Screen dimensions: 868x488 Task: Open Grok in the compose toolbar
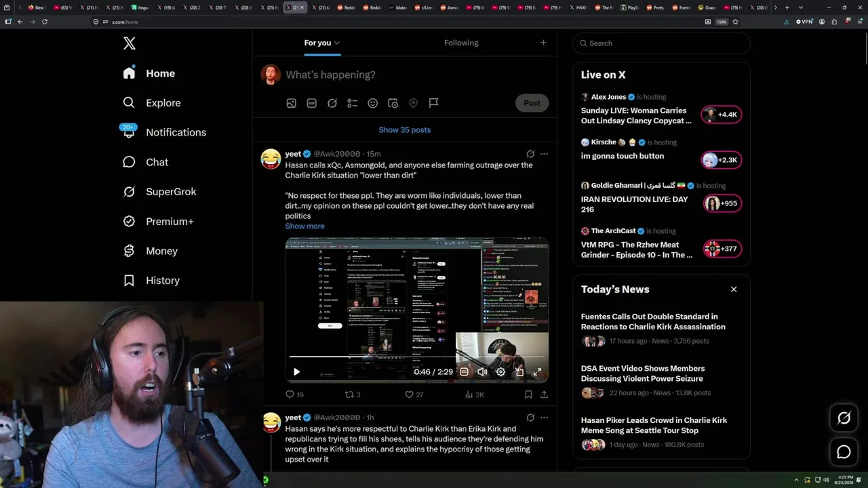[x=332, y=103]
